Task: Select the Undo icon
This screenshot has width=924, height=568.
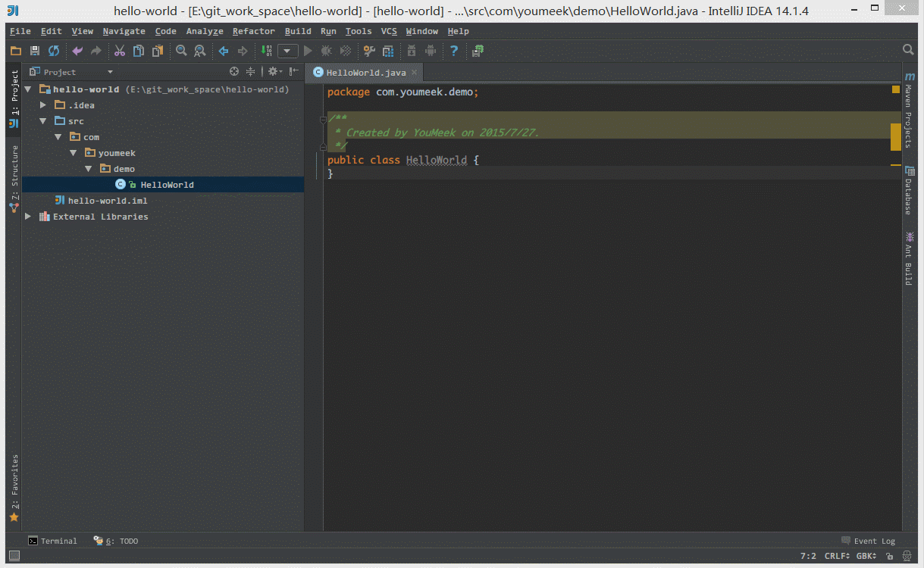Action: pos(77,51)
